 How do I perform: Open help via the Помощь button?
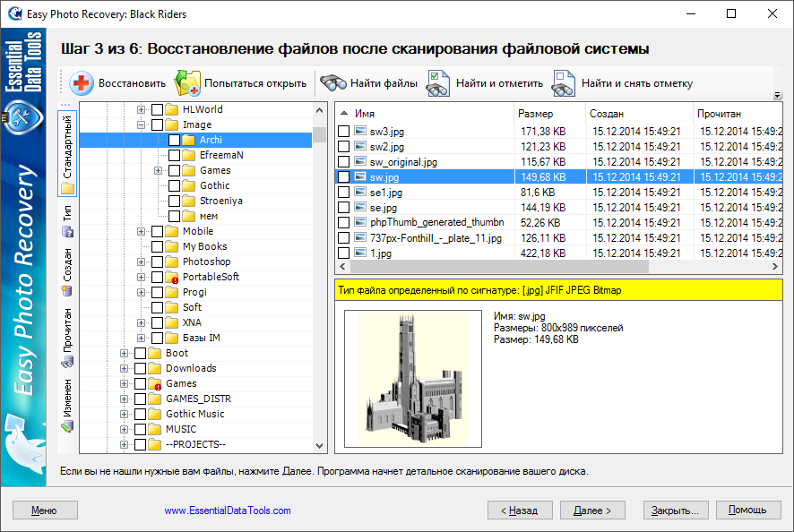[x=748, y=511]
